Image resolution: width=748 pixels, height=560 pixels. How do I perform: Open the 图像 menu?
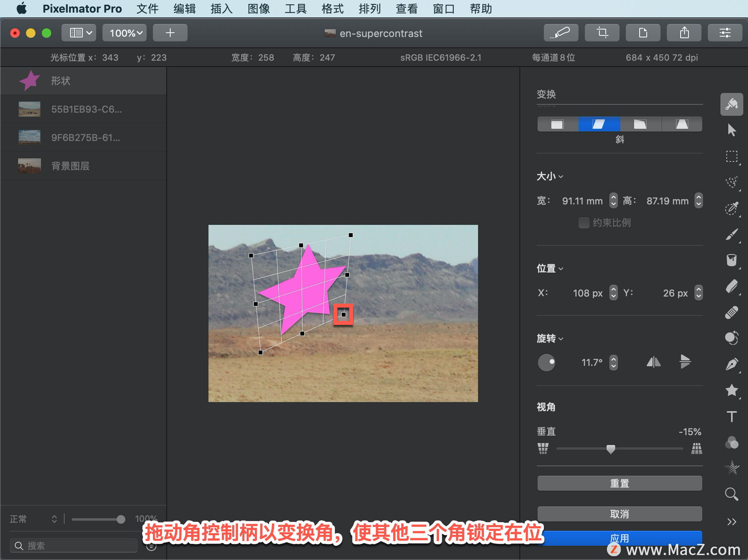259,9
